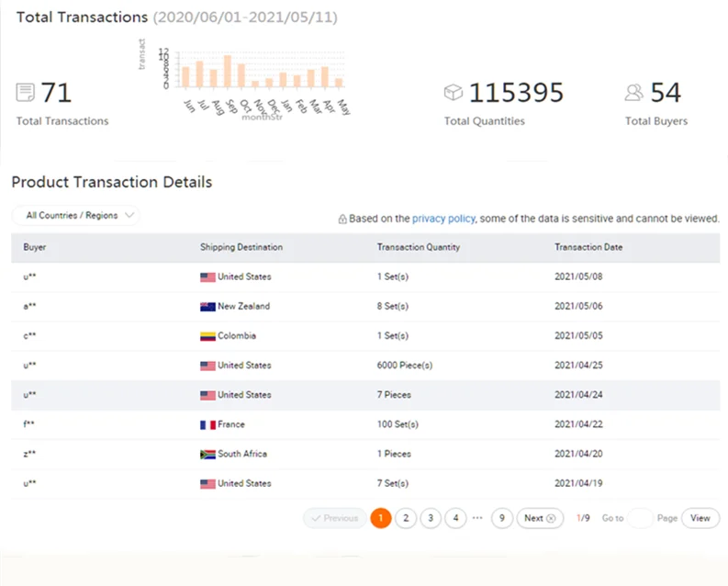Click the Go to page input field

click(640, 518)
